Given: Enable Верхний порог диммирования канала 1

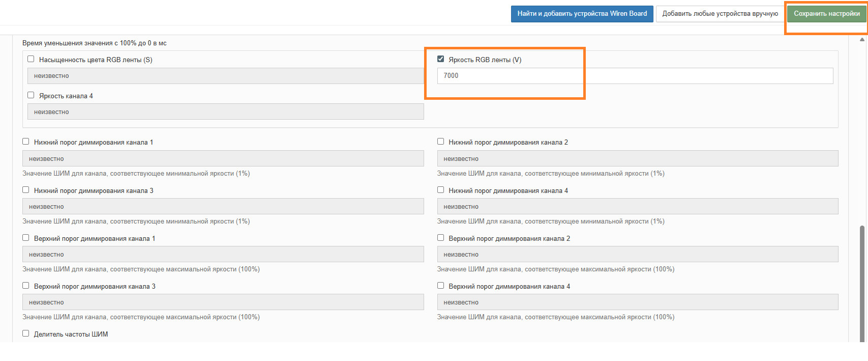Looking at the screenshot, I should point(26,238).
